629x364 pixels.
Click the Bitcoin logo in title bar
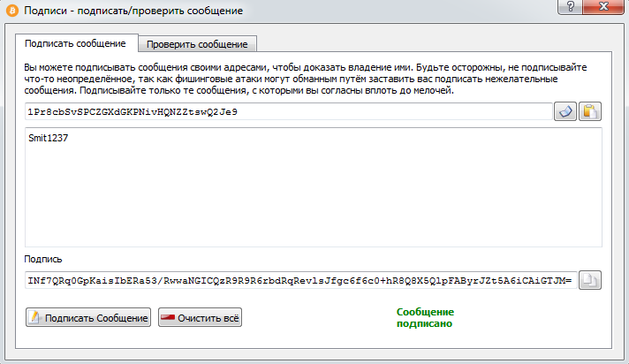tap(12, 11)
